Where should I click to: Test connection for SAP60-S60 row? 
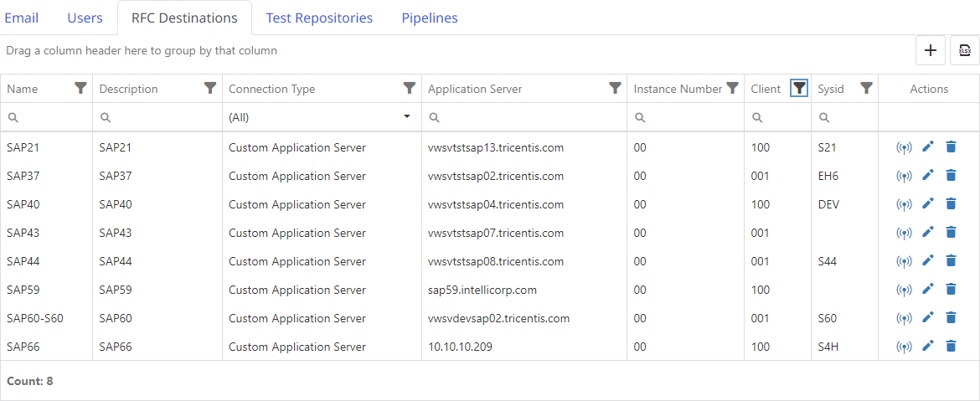click(904, 319)
